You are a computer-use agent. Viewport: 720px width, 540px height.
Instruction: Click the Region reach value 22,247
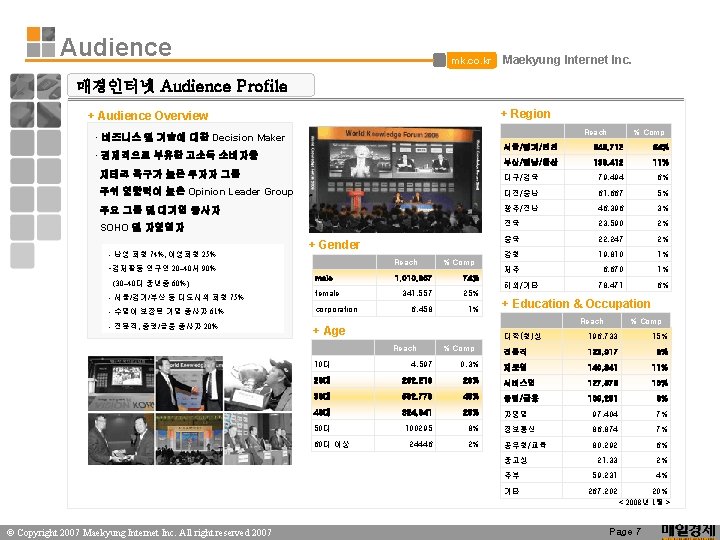pyautogui.click(x=611, y=239)
